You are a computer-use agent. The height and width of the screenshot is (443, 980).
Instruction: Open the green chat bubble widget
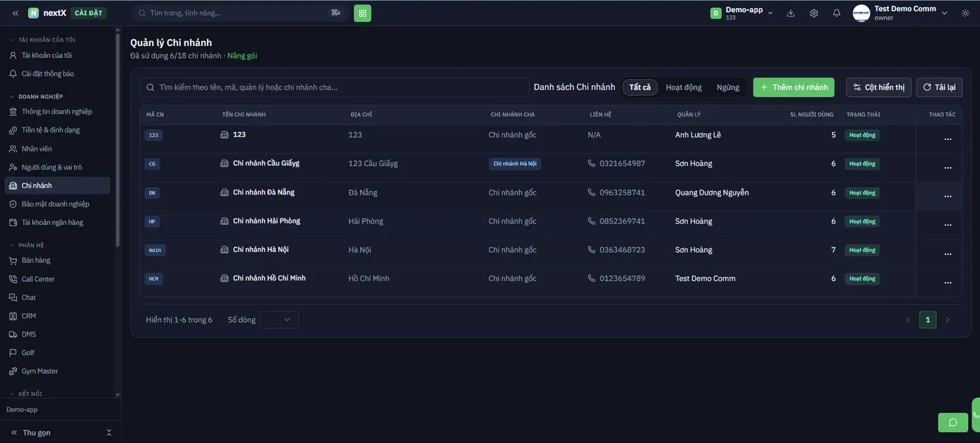pos(953,423)
